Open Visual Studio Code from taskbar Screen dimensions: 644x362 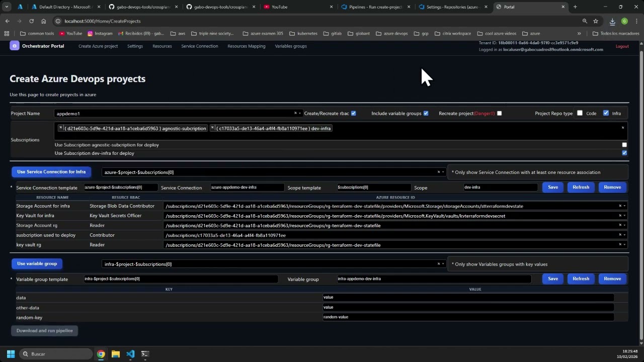tap(130, 354)
